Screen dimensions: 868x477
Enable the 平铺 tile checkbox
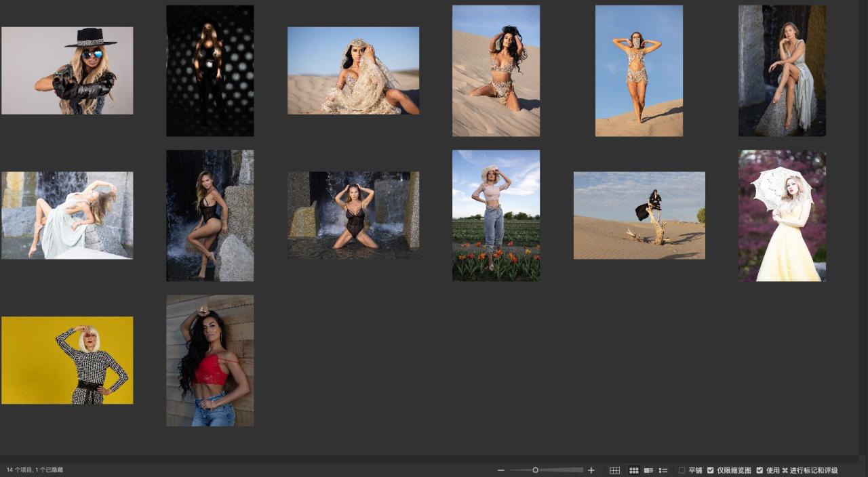[x=682, y=470]
